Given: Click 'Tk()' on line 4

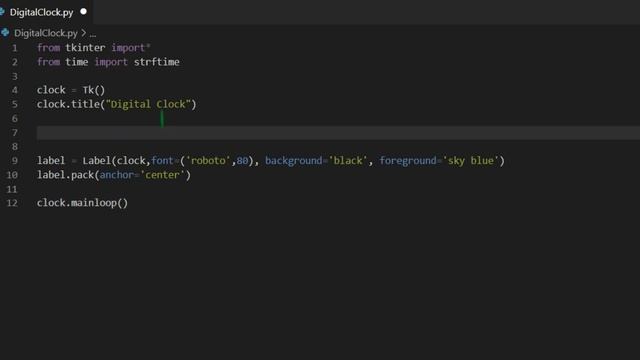Looking at the screenshot, I should tap(94, 90).
